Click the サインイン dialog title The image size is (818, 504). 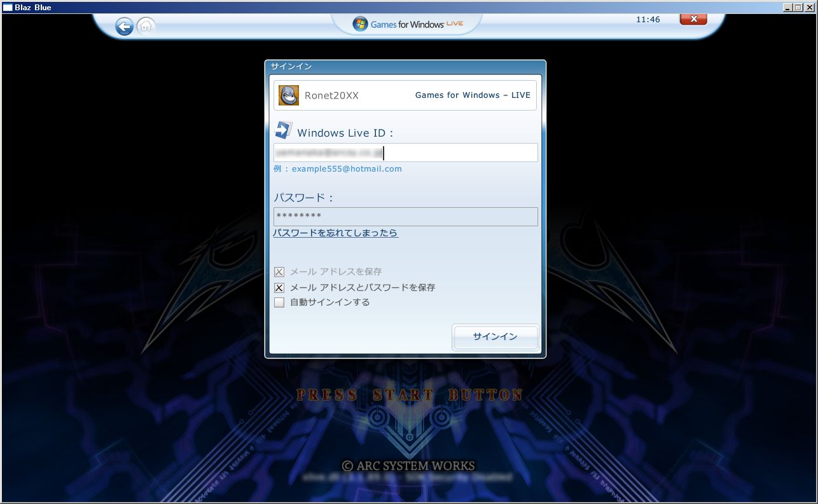pyautogui.click(x=291, y=66)
